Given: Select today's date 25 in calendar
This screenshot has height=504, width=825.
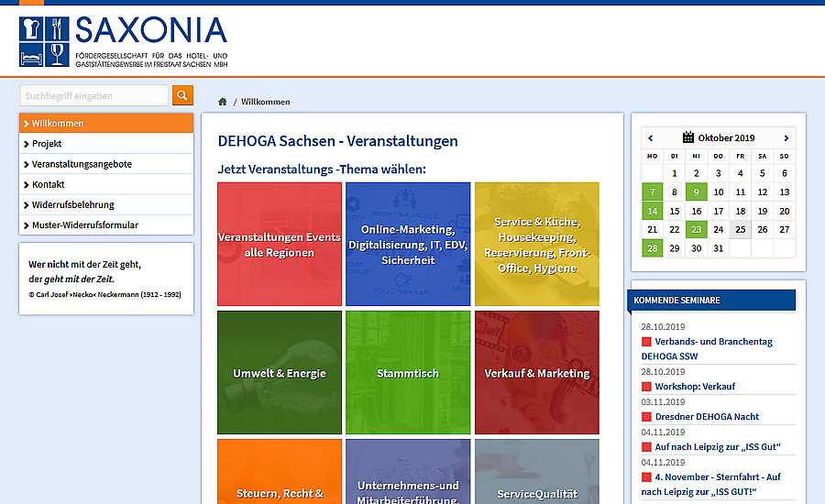Looking at the screenshot, I should [741, 229].
